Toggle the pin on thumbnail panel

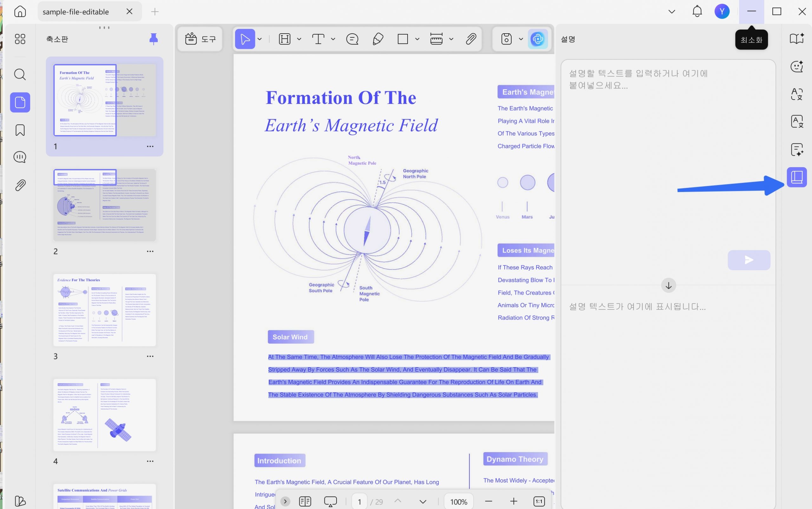point(154,39)
